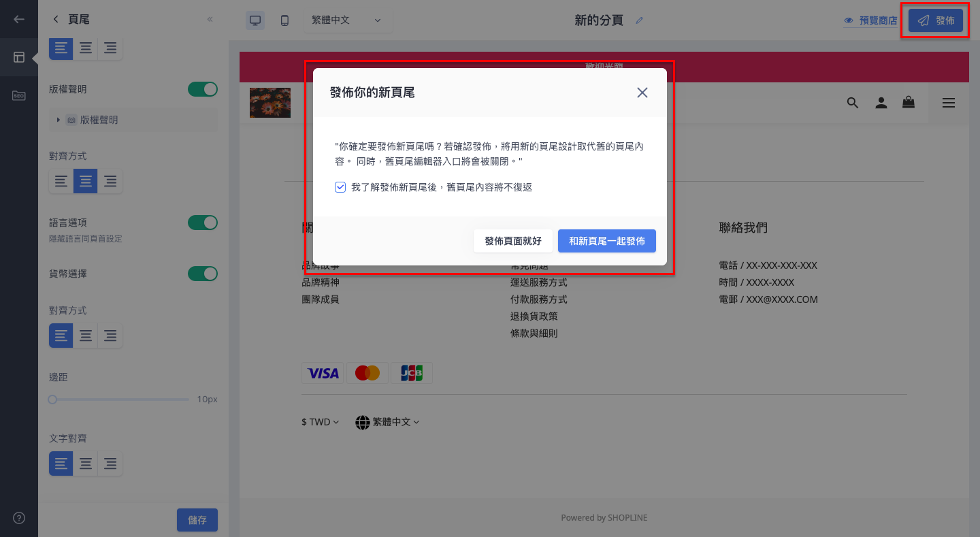Adjust the 邊距 slider handle

[52, 400]
